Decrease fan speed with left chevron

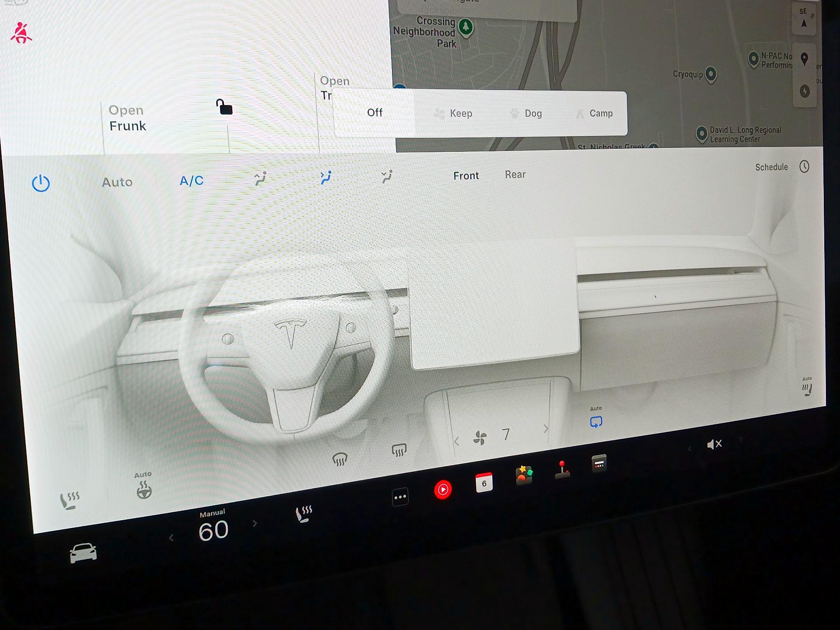[456, 441]
